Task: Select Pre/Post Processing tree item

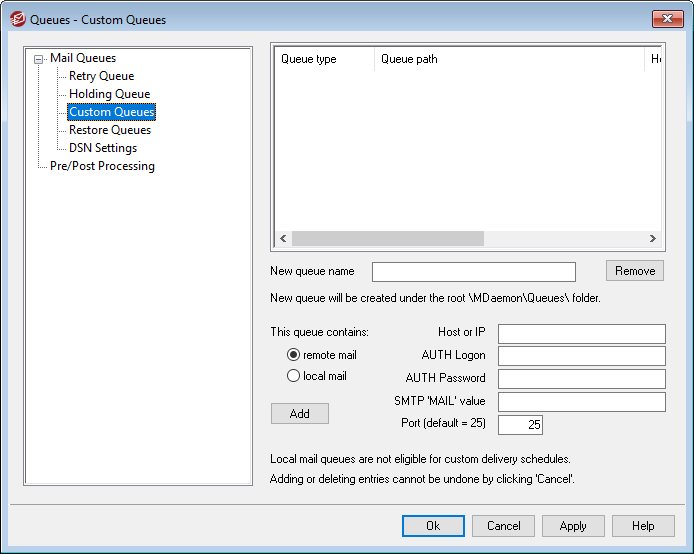Action: pyautogui.click(x=102, y=166)
